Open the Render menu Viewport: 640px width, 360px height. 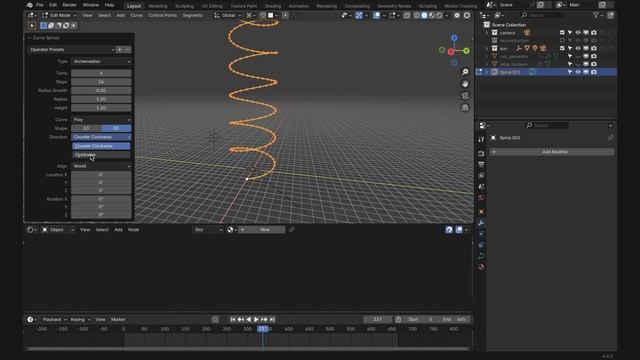click(69, 5)
